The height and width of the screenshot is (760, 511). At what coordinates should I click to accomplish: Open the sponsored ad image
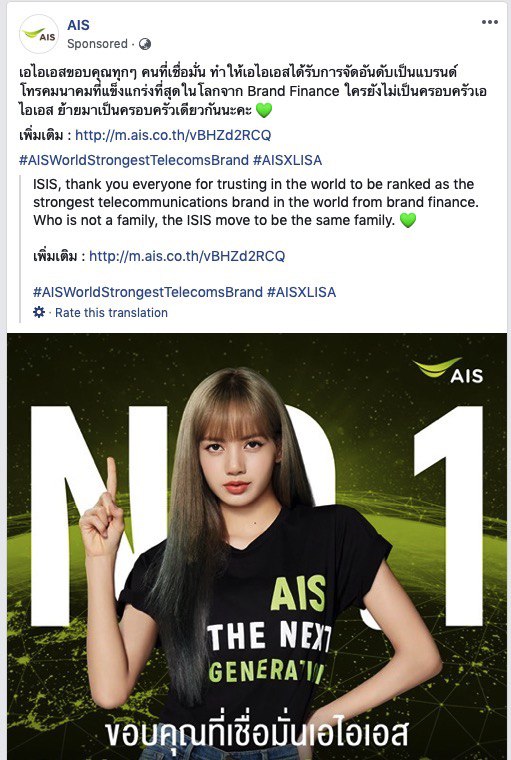(x=257, y=546)
